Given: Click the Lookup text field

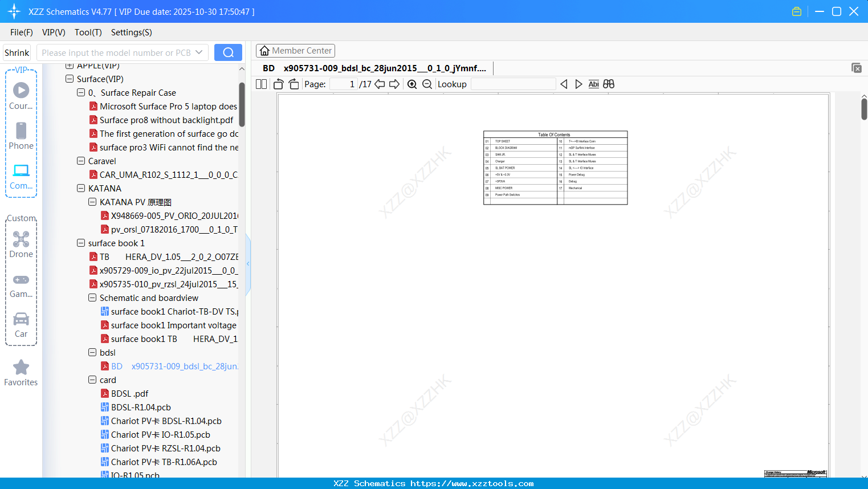Looking at the screenshot, I should (513, 84).
